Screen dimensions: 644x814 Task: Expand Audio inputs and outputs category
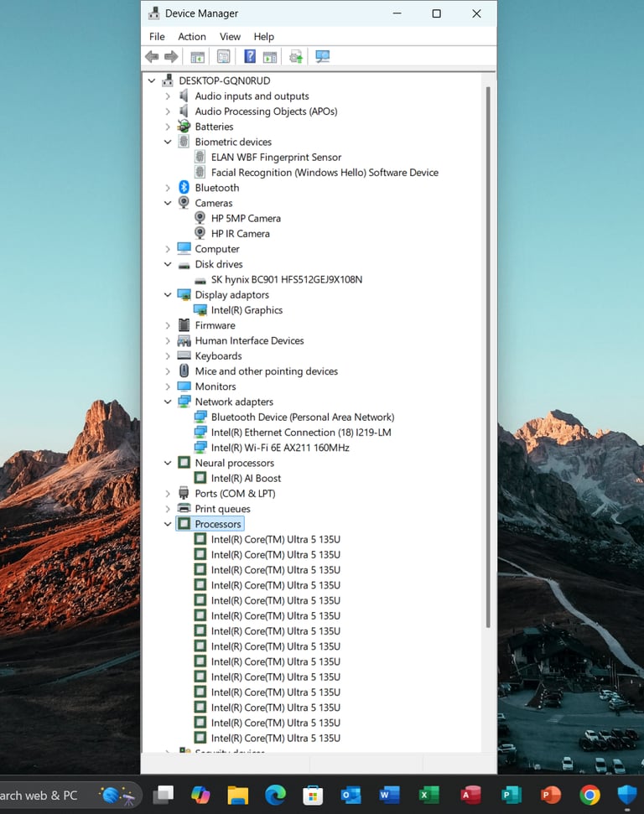tap(167, 96)
